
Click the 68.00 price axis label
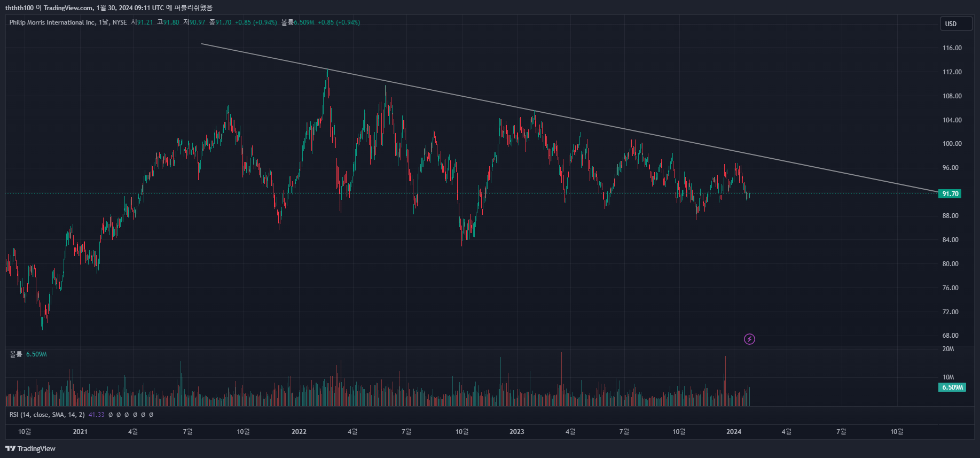coord(950,336)
